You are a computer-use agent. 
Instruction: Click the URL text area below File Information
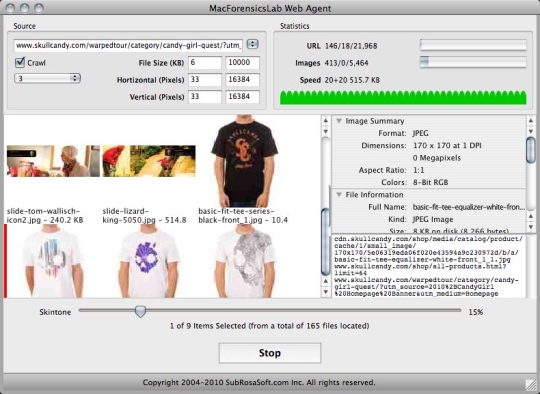click(429, 266)
